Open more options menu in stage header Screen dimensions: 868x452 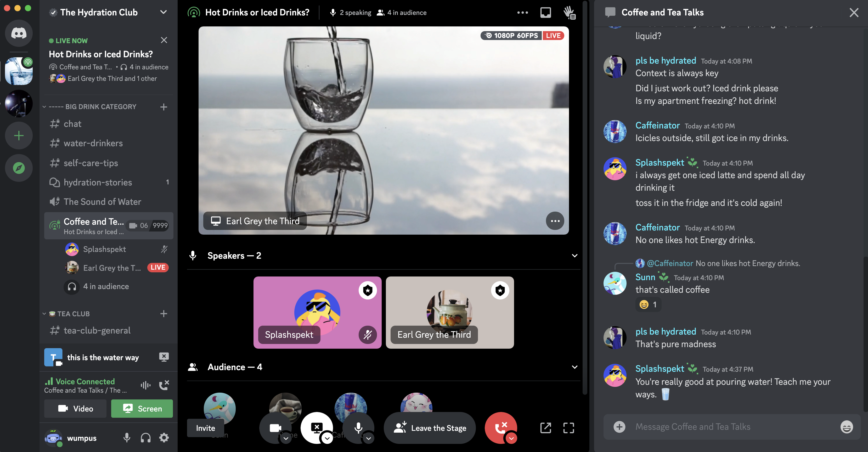coord(522,13)
